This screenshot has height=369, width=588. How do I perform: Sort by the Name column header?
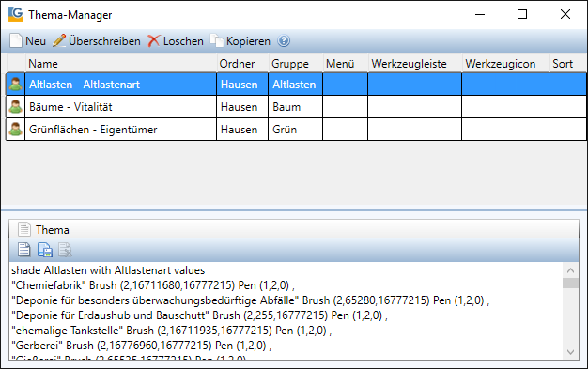point(121,63)
